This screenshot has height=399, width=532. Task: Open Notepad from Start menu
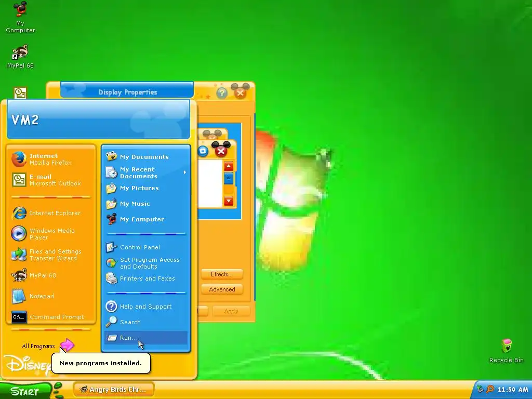click(x=51, y=296)
